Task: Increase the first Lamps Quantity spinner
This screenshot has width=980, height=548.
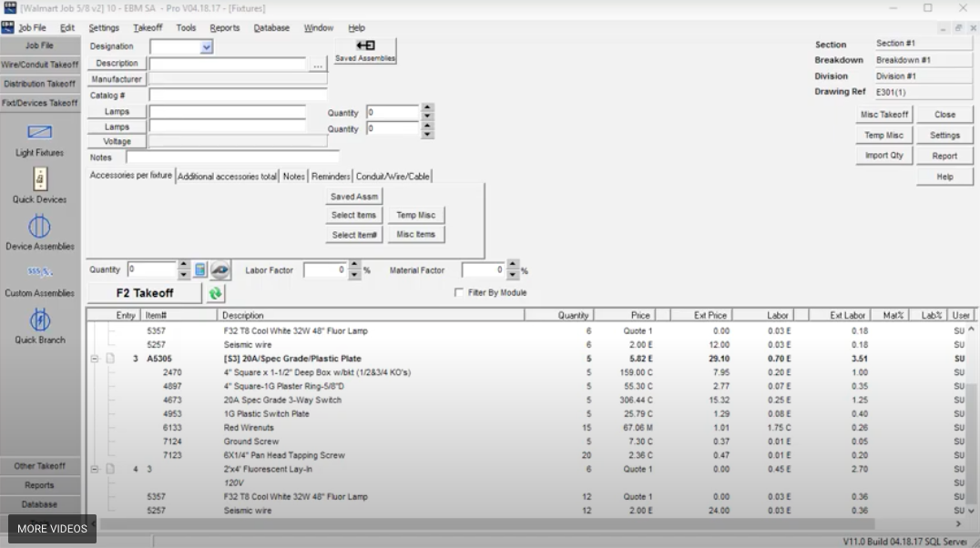Action: [426, 107]
